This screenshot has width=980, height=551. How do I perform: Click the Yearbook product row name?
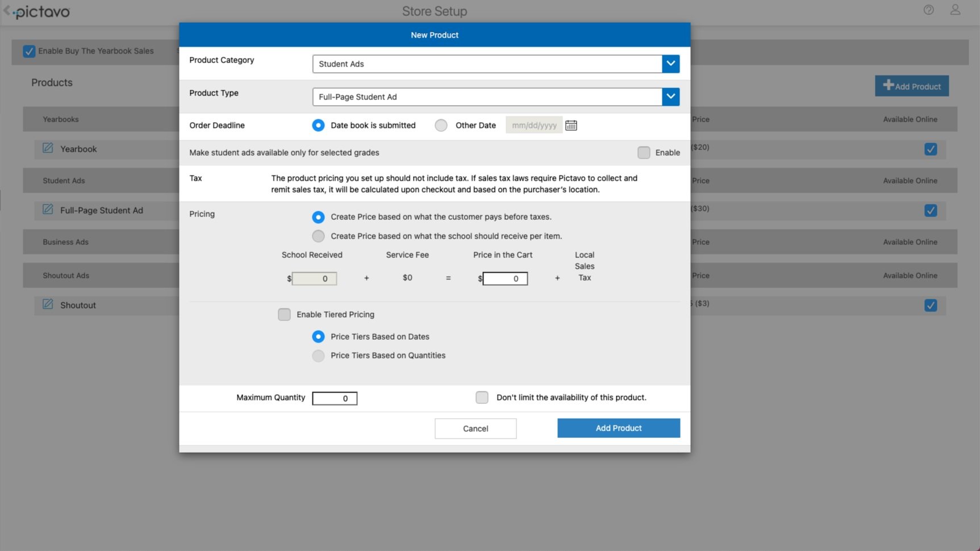(78, 149)
